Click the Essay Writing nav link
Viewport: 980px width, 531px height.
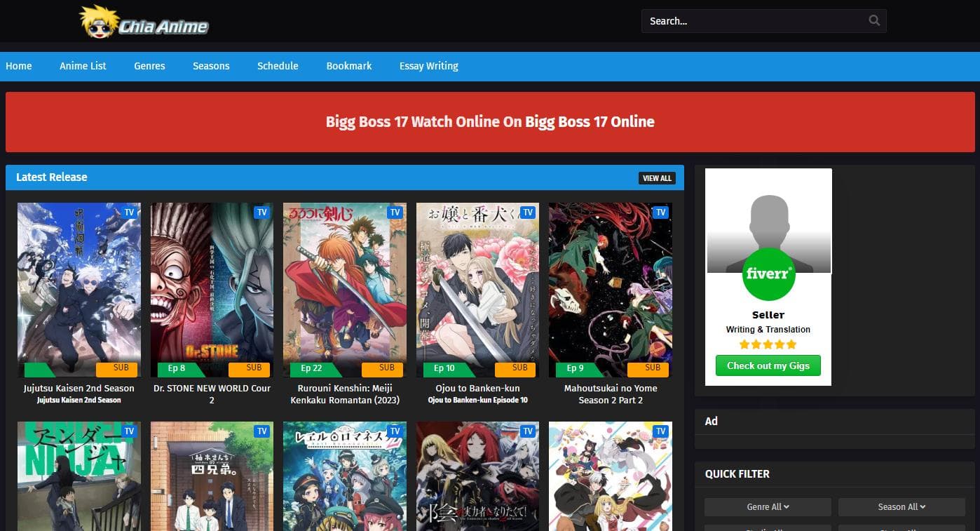429,66
